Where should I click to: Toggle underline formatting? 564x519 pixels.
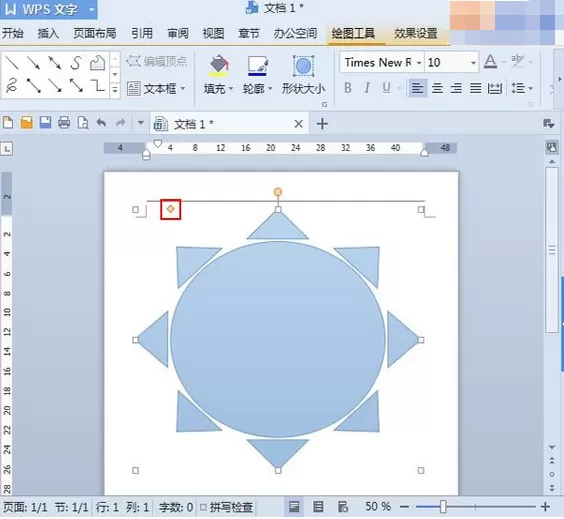pos(386,88)
